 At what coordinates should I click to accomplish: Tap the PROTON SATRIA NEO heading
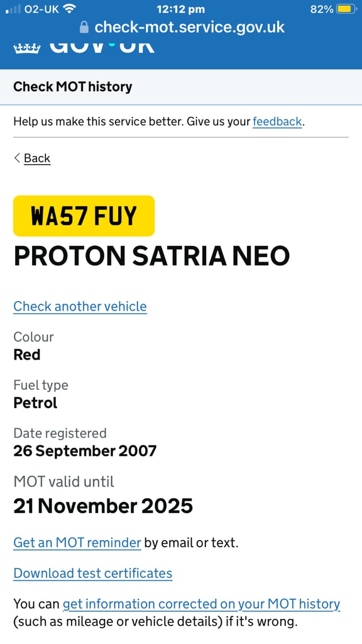[152, 256]
